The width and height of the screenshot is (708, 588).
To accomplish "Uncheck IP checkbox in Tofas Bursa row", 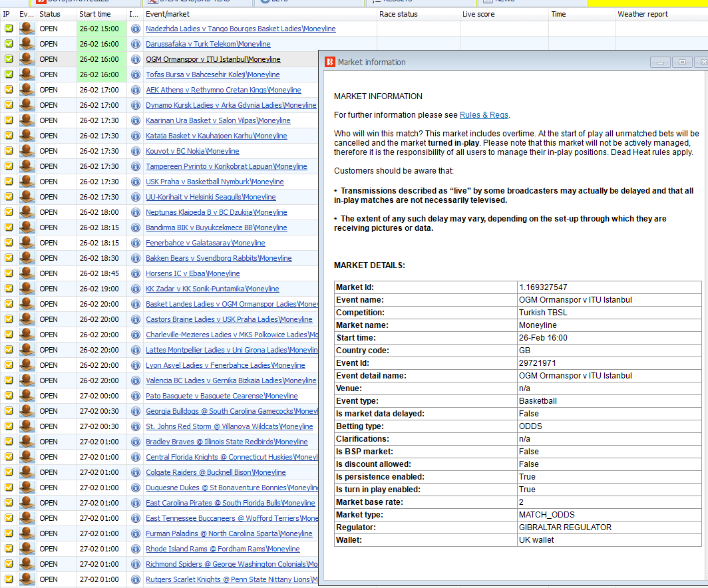I will click(x=9, y=75).
